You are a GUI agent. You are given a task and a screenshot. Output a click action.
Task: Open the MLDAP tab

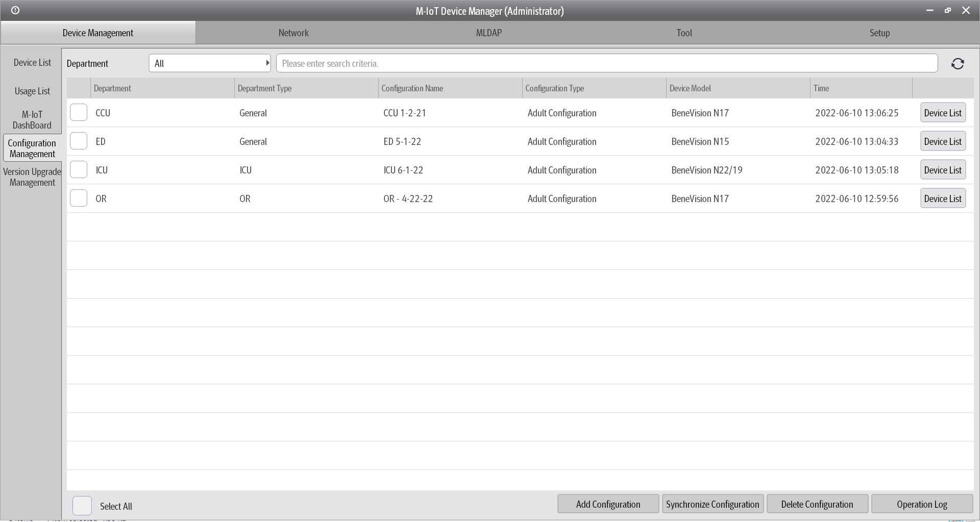(x=489, y=33)
